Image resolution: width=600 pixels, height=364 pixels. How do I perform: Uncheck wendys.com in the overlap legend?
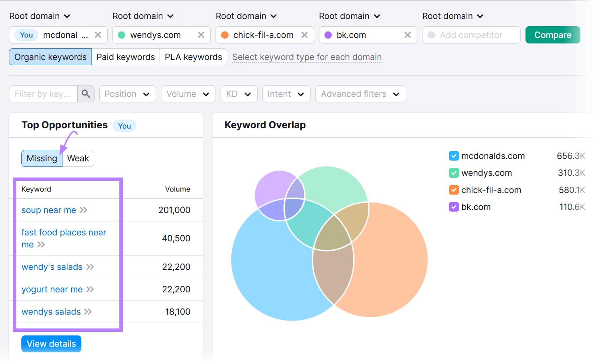(454, 173)
